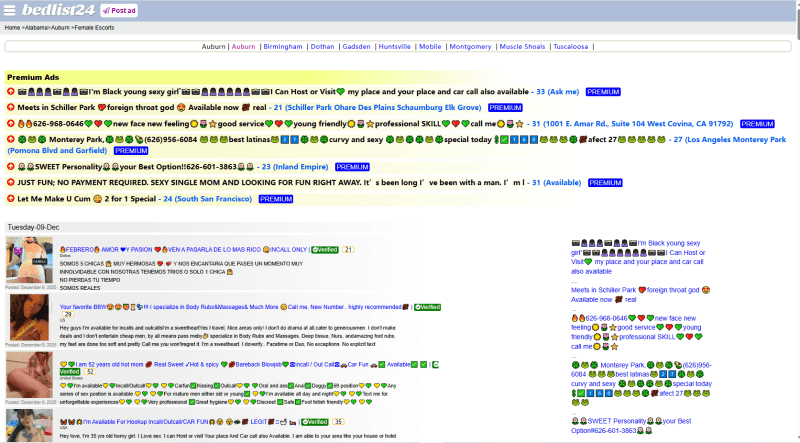Click red arrow icon on Inland Empire ad

tap(11, 167)
